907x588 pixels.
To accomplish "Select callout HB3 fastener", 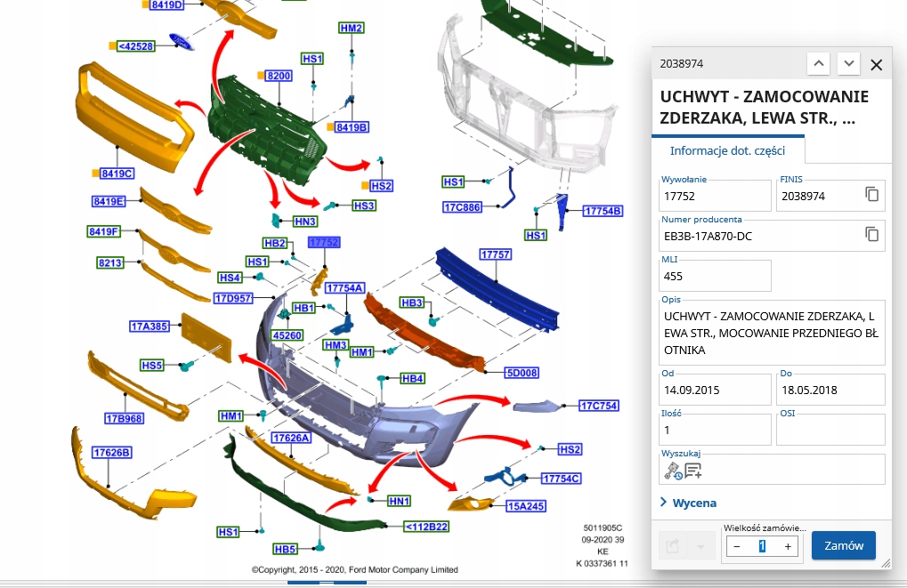I will pyautogui.click(x=412, y=303).
